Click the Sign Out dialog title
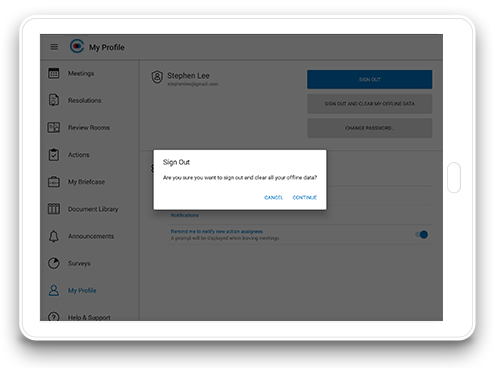495x368 pixels. click(x=176, y=162)
